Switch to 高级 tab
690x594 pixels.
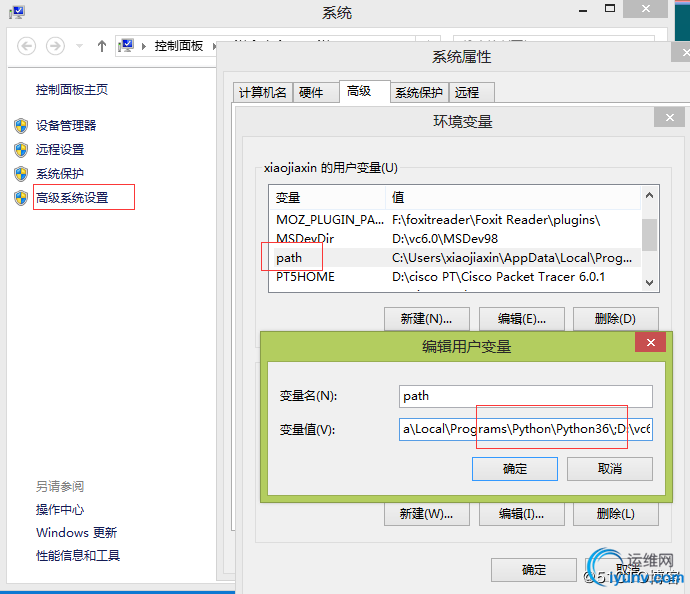pyautogui.click(x=365, y=91)
